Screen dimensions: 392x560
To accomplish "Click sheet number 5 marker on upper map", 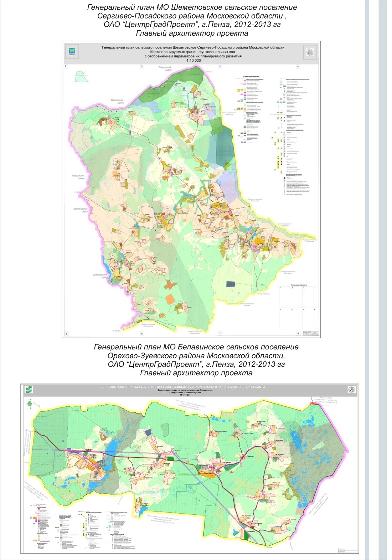I will pos(66,334).
